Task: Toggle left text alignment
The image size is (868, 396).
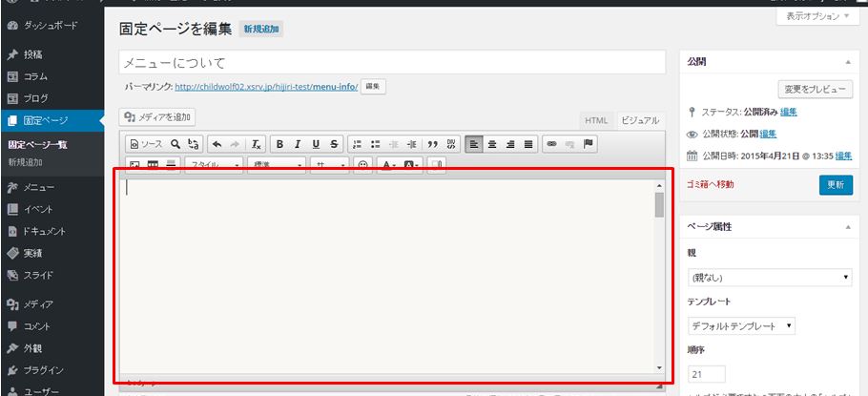Action: (x=474, y=144)
